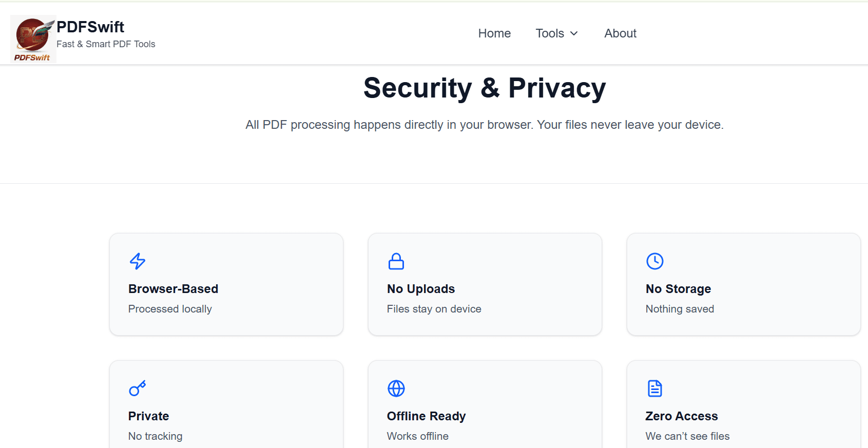
Task: Go to the Home page
Action: point(494,33)
